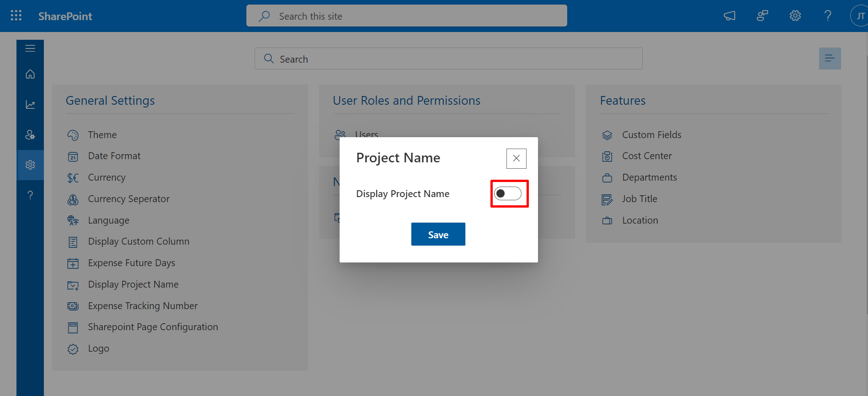Open the Users link
This screenshot has height=396, width=868.
367,134
